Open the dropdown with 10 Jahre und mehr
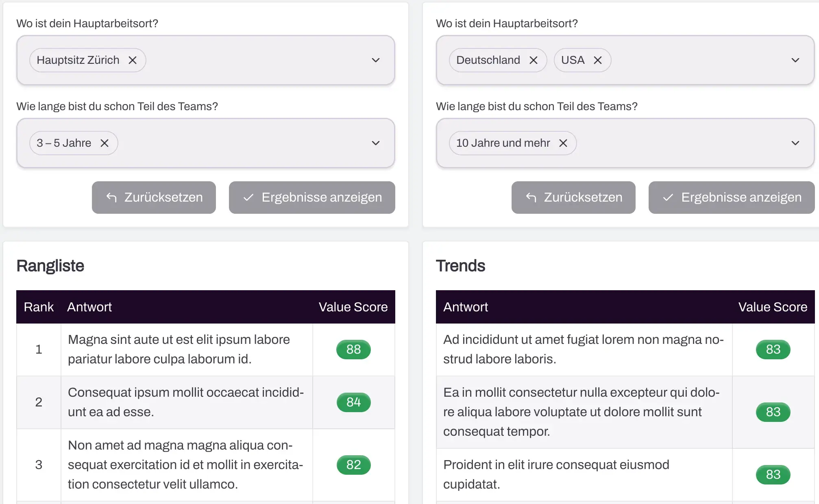 click(x=795, y=143)
